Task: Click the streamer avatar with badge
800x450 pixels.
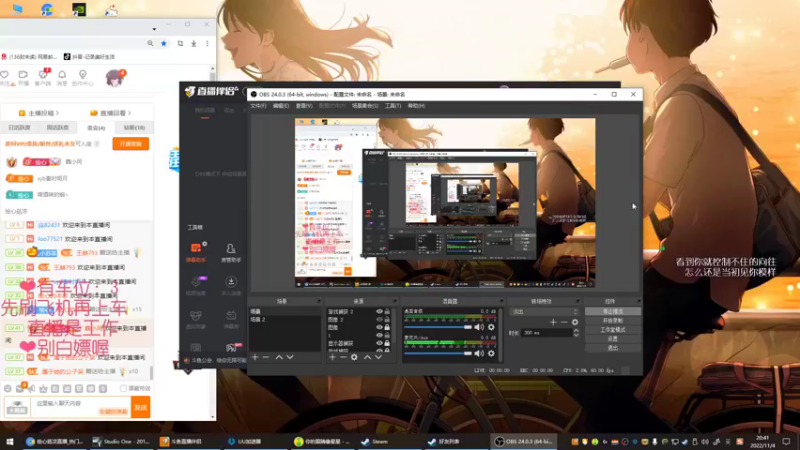Action: coord(115,78)
